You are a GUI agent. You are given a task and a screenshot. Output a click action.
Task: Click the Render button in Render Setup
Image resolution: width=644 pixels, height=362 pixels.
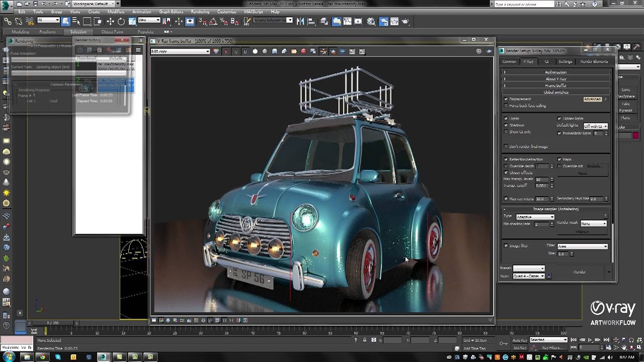(x=580, y=272)
